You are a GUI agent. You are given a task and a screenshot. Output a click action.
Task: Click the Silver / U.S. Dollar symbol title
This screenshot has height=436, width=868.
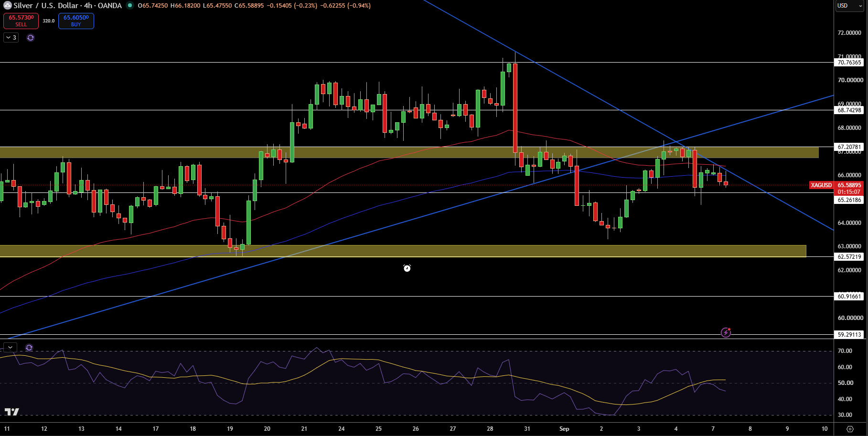46,6
